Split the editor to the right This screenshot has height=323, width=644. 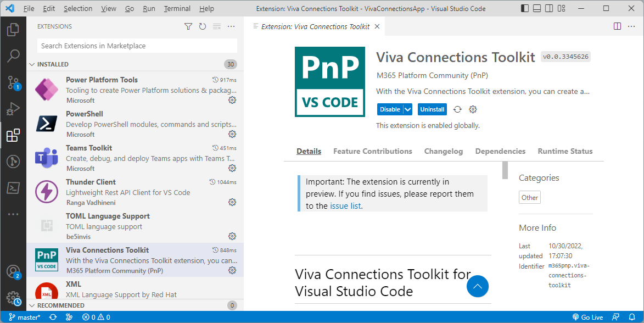(x=617, y=26)
